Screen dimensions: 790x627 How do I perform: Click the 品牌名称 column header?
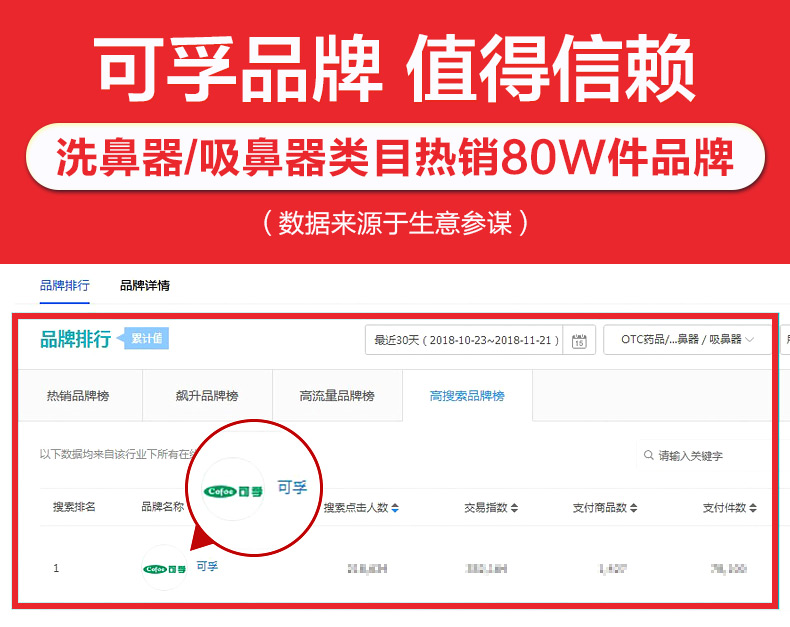pos(162,507)
